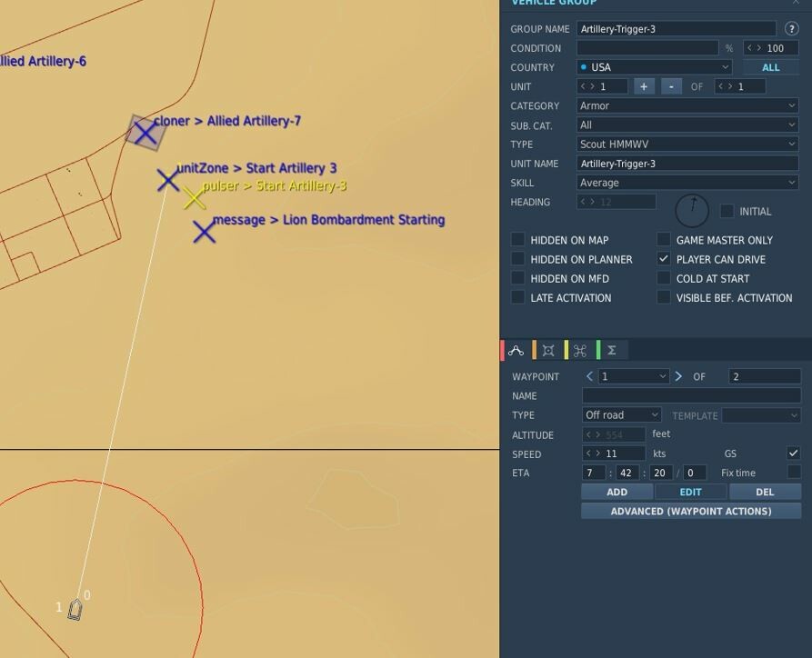Remove a unit with the minus button

pos(671,86)
